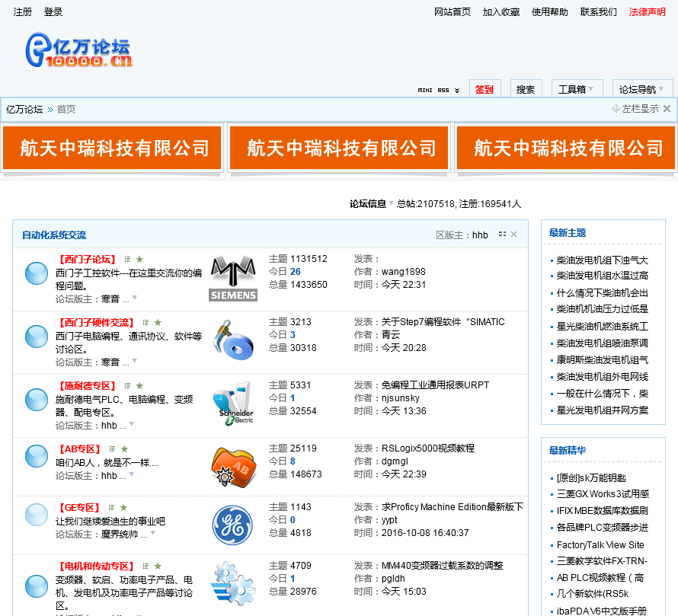The width and height of the screenshot is (678, 616).
Task: Click the list icon next to 电机和传动专区
Action: pos(146,567)
